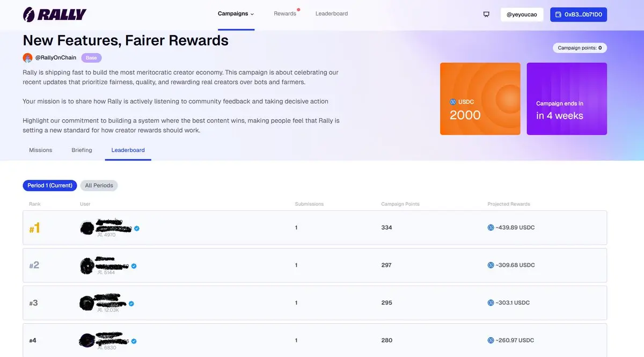The width and height of the screenshot is (644, 357).
Task: Click verified badge of rank #4 user
Action: click(134, 341)
